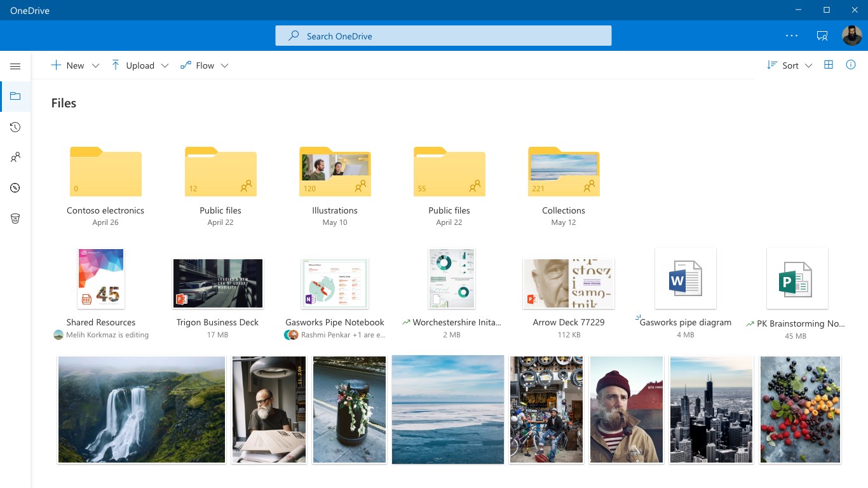Open the Recycle bin sidebar icon
This screenshot has height=488, width=868.
[15, 218]
